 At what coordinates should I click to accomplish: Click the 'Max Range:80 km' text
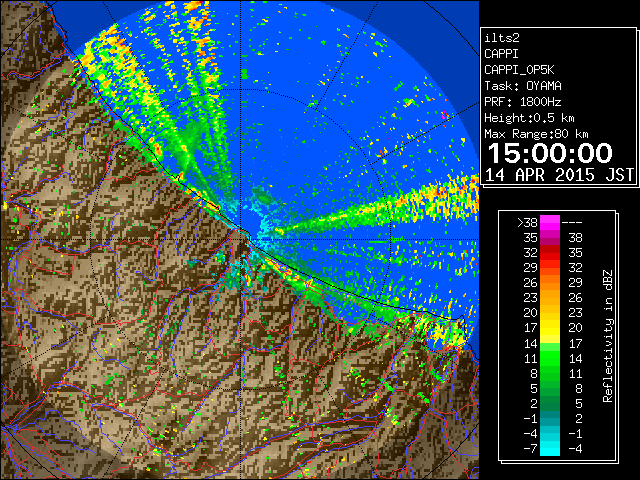[x=536, y=134]
